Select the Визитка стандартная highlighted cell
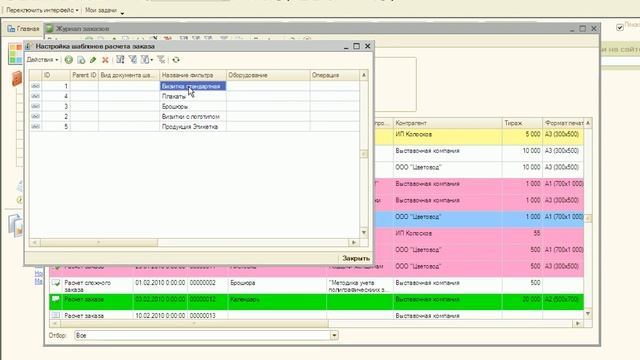 [193, 86]
